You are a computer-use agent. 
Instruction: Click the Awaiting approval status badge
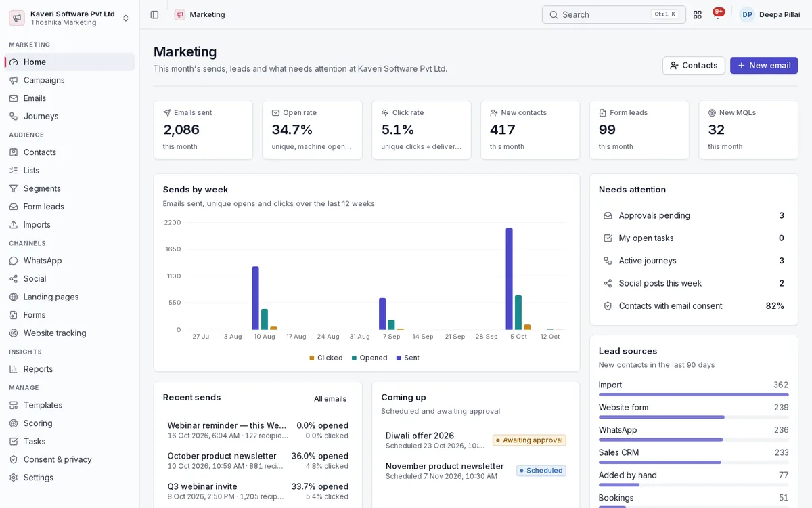[529, 440]
